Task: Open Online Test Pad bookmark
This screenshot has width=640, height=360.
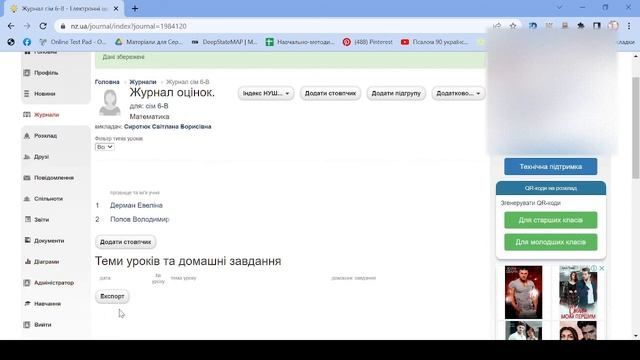Action: point(73,42)
